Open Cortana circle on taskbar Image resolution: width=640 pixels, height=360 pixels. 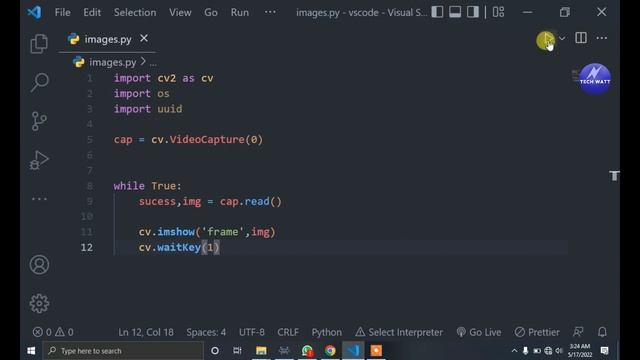215,351
